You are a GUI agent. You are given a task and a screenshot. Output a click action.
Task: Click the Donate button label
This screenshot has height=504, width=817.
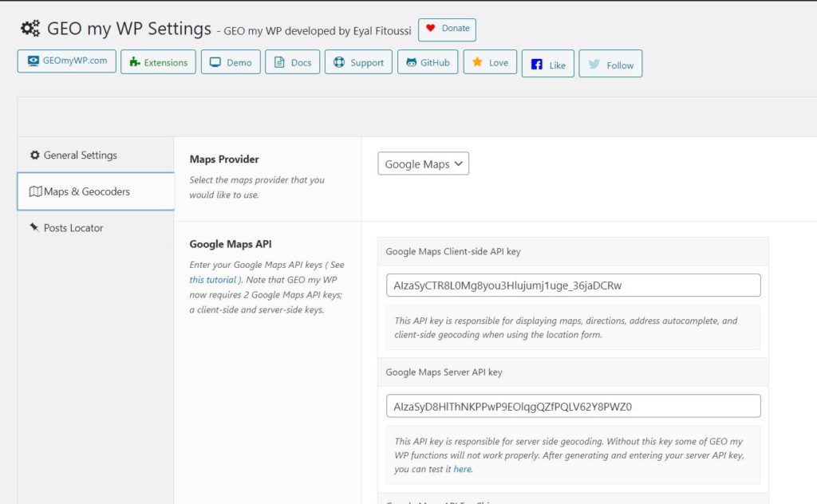tap(456, 28)
